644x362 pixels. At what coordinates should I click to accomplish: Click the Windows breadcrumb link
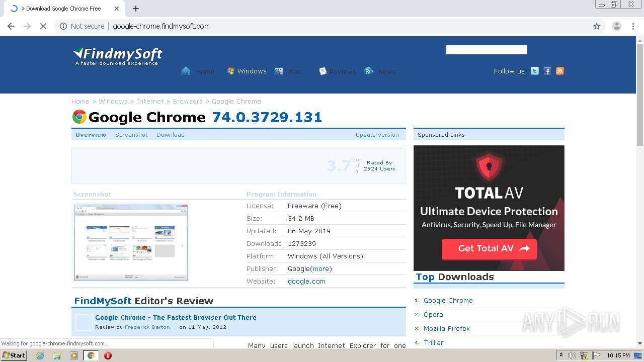113,101
